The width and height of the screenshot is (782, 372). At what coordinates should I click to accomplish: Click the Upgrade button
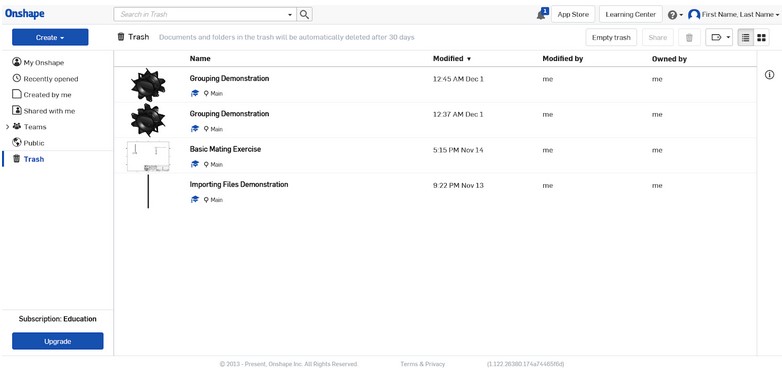click(58, 341)
